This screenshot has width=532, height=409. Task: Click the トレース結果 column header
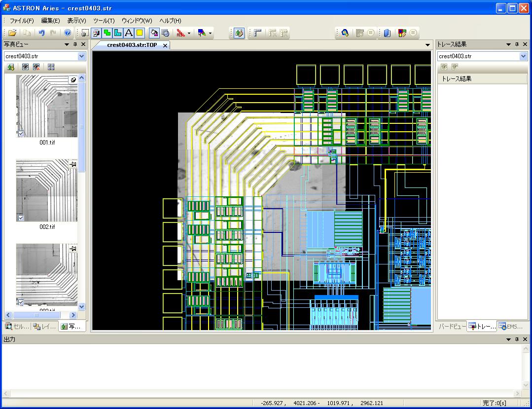click(482, 79)
